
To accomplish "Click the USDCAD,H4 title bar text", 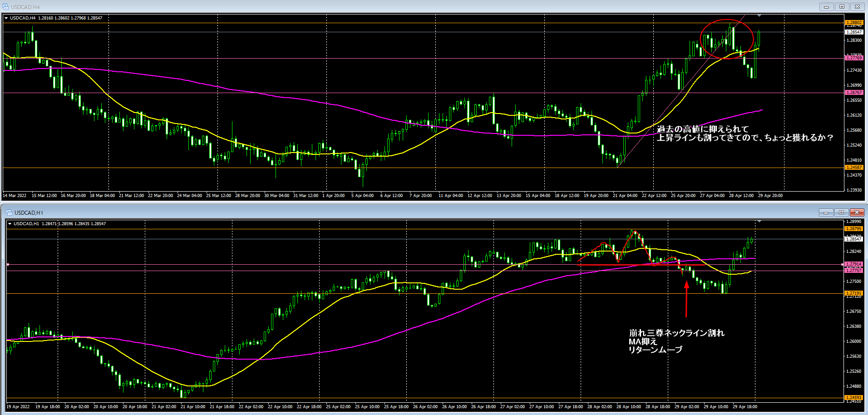I will 25,7.
